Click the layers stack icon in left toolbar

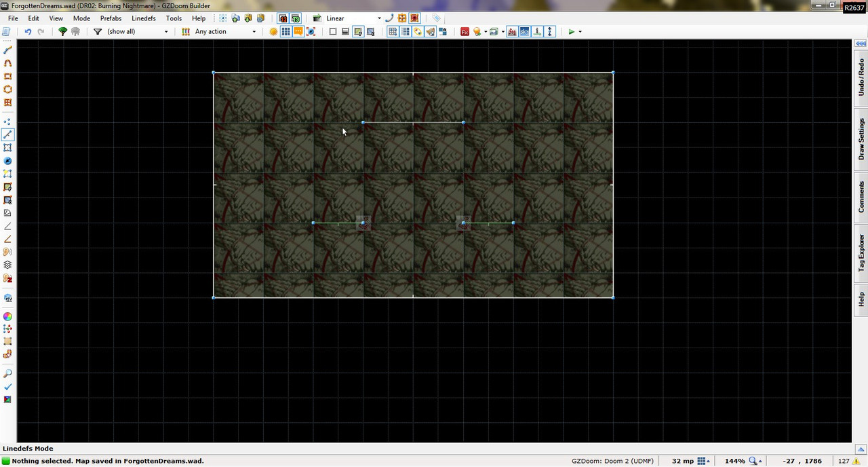8,265
